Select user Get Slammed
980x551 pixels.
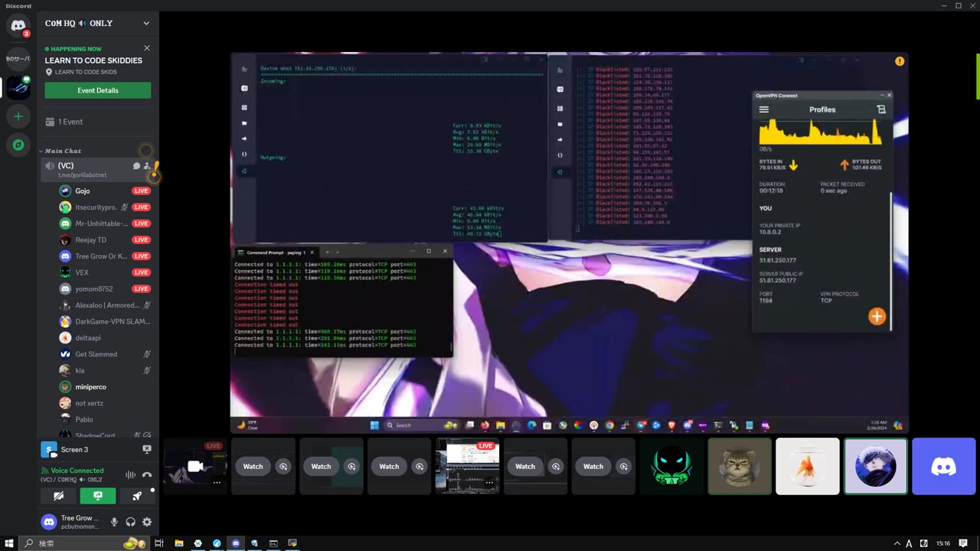pyautogui.click(x=98, y=354)
